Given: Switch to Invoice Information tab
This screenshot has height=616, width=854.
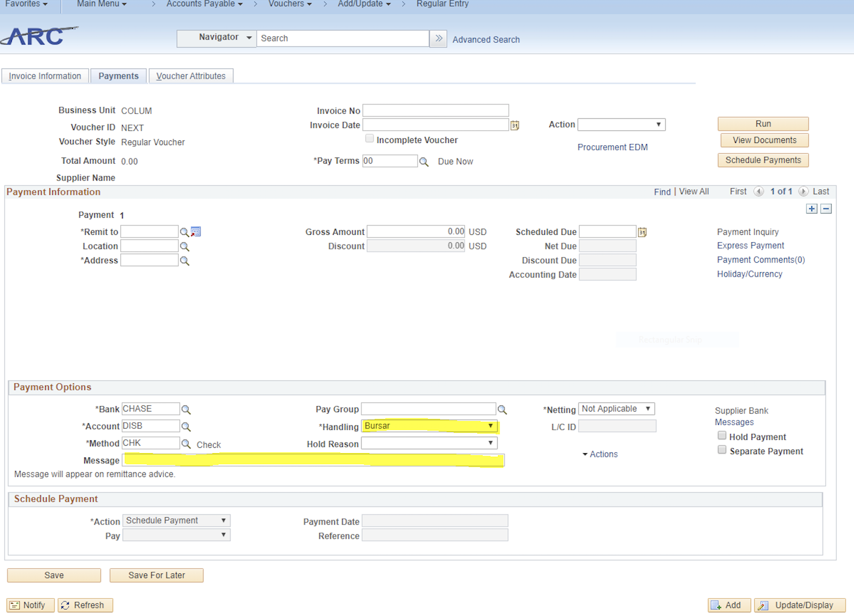Looking at the screenshot, I should (45, 76).
